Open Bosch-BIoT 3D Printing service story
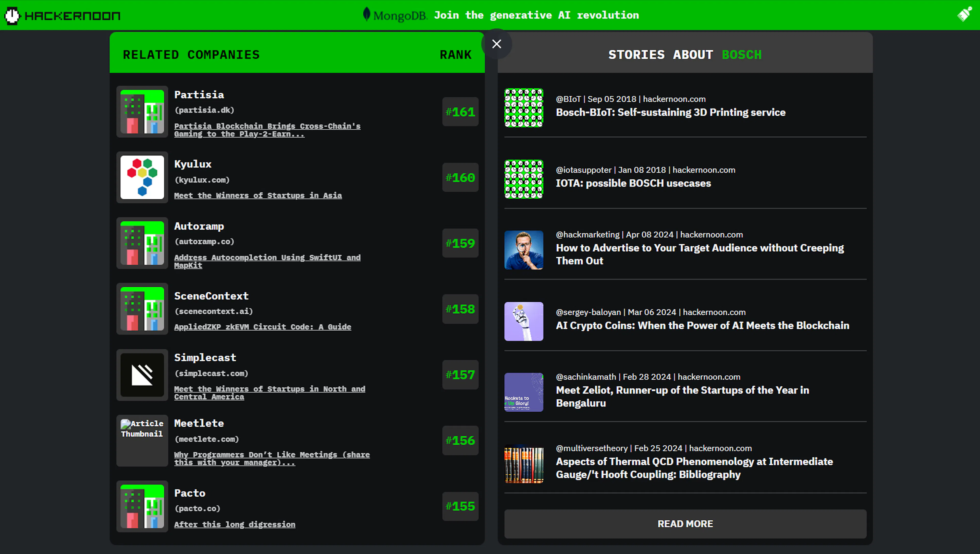980x554 pixels. [671, 112]
